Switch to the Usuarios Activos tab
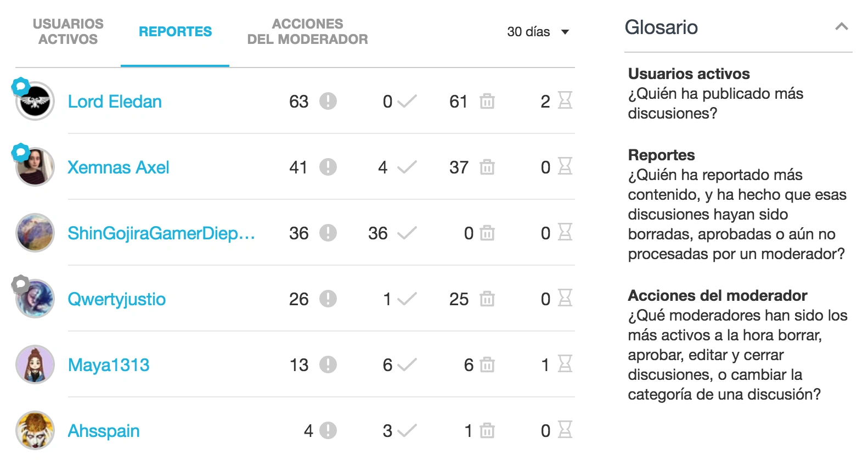Screen dimensions: 868x460 (68, 32)
